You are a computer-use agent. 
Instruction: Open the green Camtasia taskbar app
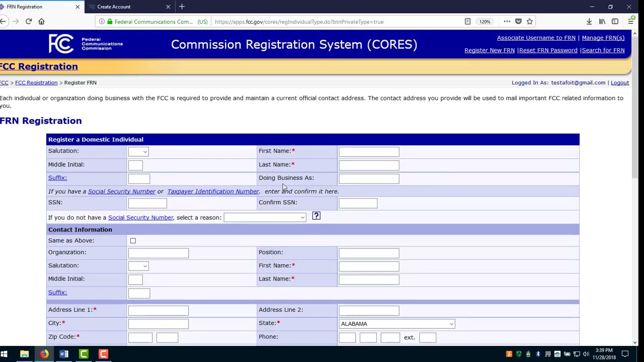pos(84,354)
